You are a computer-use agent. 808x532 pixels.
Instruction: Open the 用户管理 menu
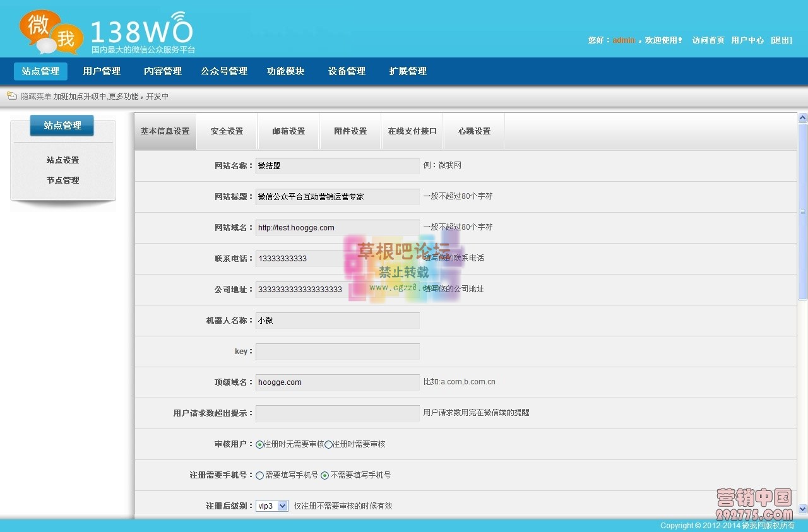click(102, 71)
